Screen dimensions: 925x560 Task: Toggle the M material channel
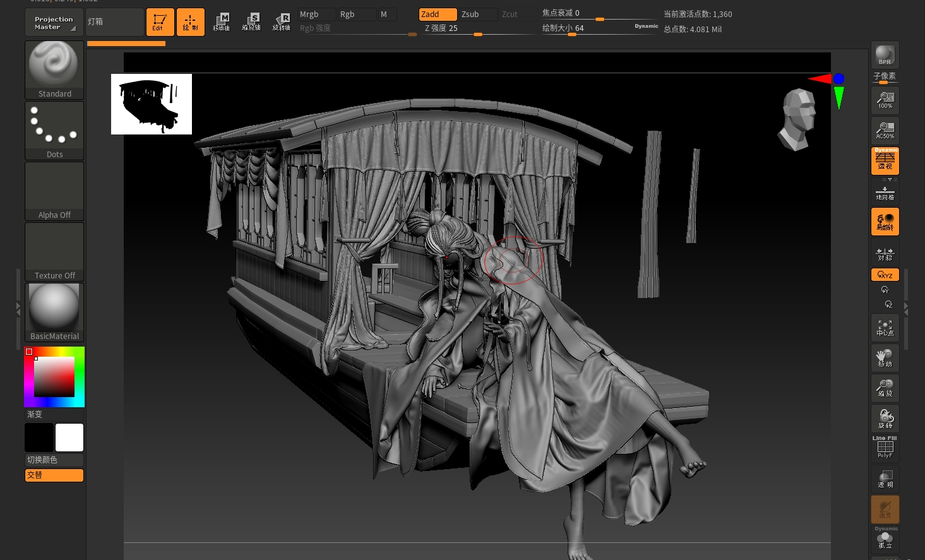[x=387, y=15]
